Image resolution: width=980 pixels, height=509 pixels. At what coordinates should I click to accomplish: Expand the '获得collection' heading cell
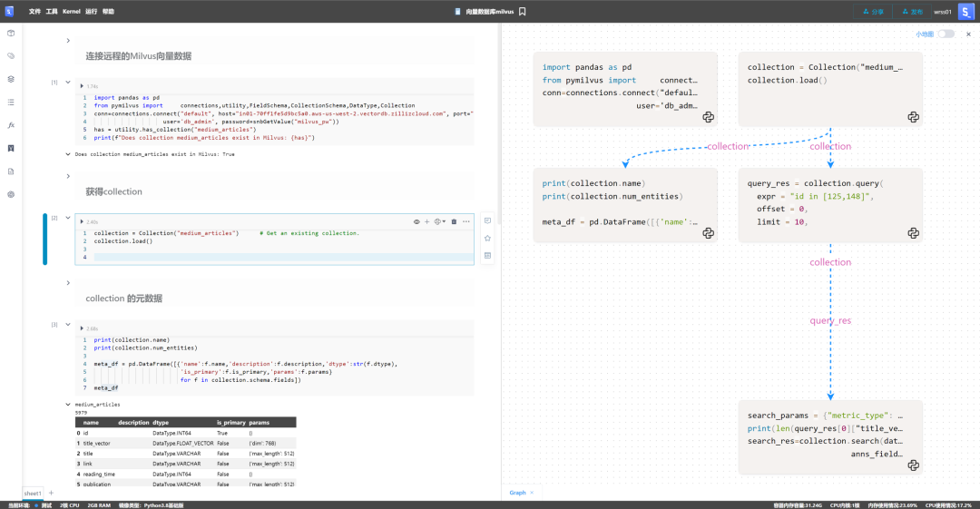pyautogui.click(x=68, y=176)
